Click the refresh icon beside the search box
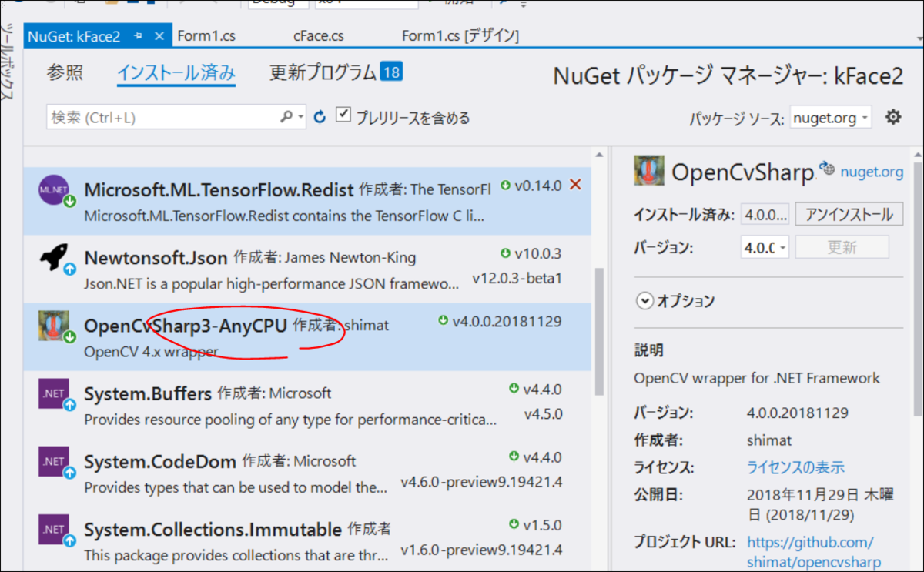Viewport: 924px width, 572px height. click(320, 117)
